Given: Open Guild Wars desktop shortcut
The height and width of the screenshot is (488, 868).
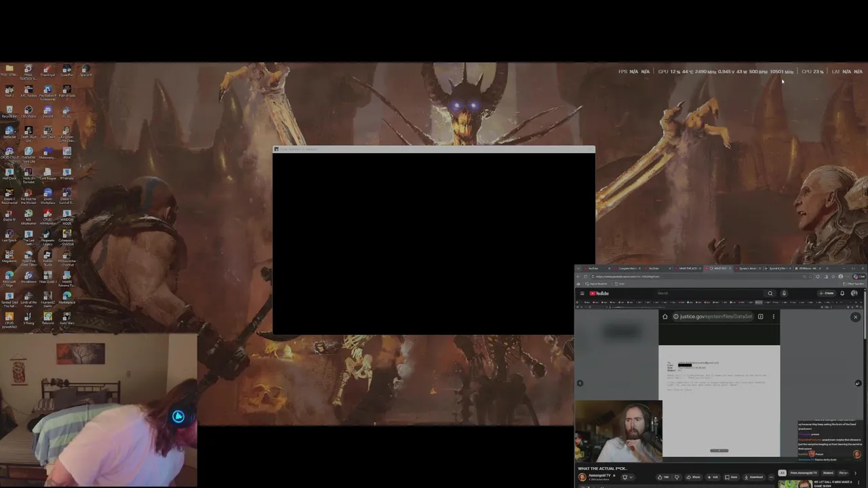Looking at the screenshot, I should click(x=67, y=317).
